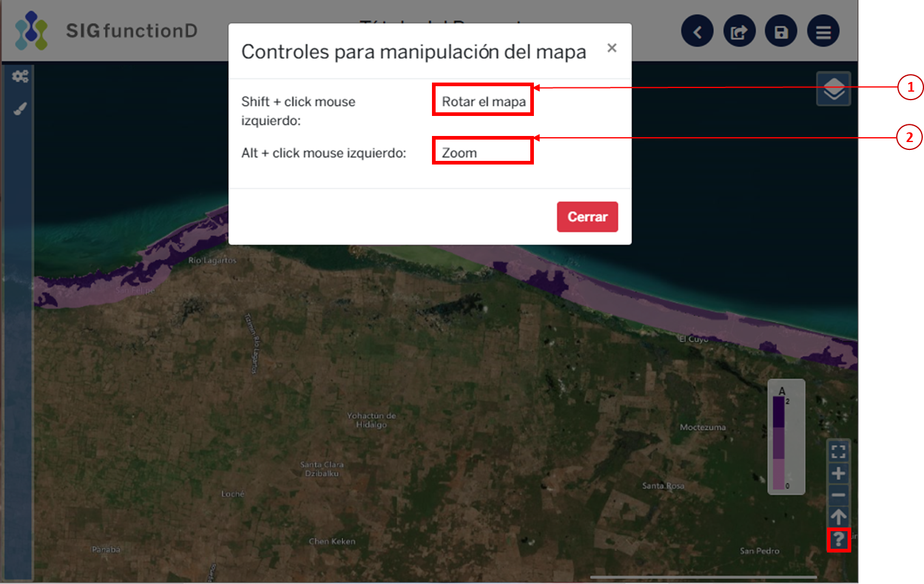The height and width of the screenshot is (584, 924).
Task: Click the 'Panabá' map label
Action: [106, 549]
